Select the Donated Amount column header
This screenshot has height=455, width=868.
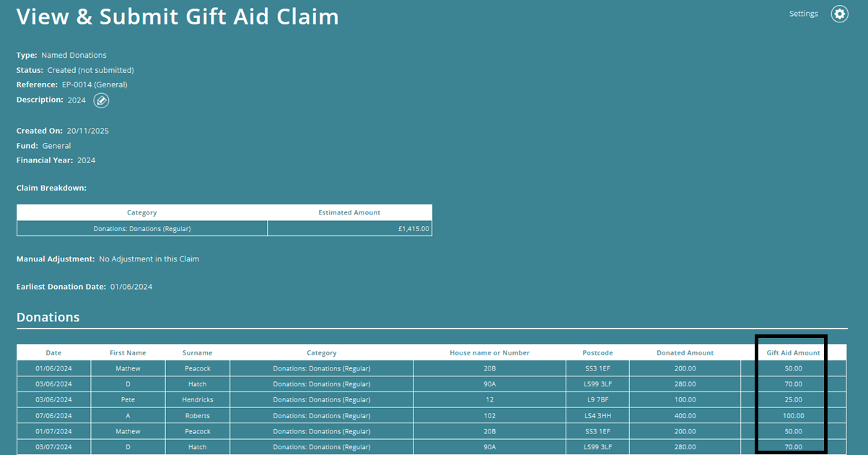pyautogui.click(x=684, y=352)
